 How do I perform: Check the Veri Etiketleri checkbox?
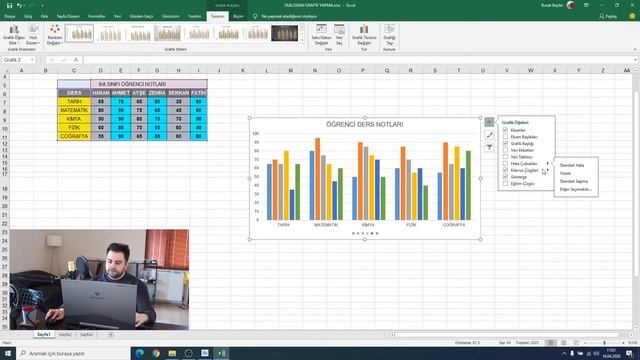coord(505,150)
